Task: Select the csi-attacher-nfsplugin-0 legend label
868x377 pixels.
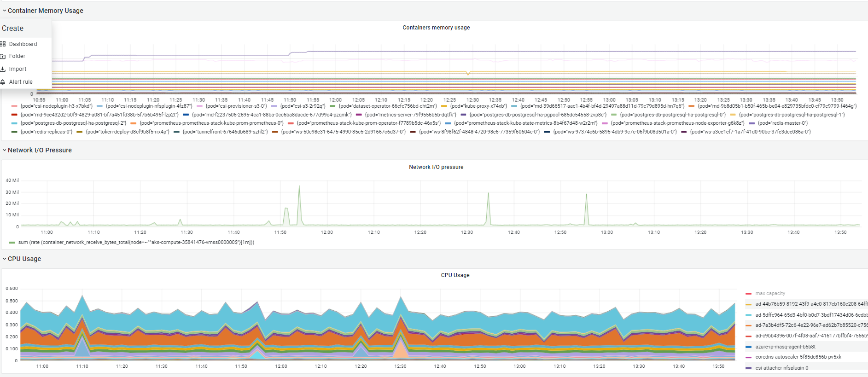Action: click(x=781, y=368)
